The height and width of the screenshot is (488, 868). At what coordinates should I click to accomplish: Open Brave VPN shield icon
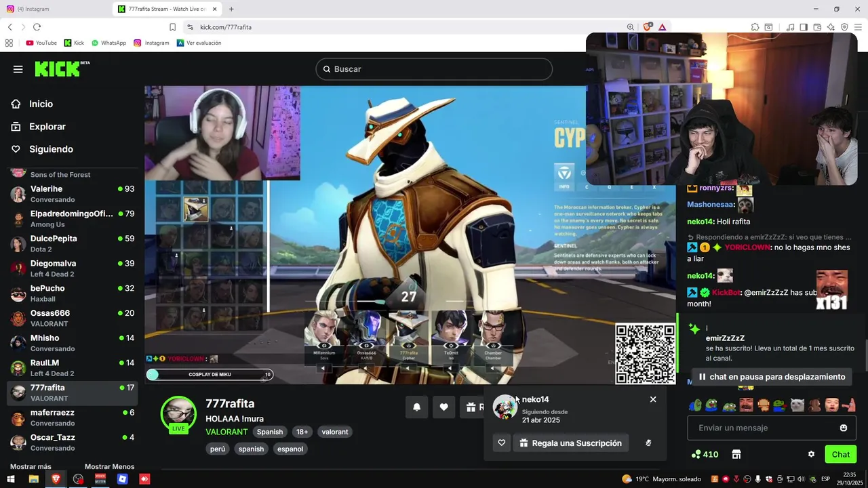click(844, 27)
